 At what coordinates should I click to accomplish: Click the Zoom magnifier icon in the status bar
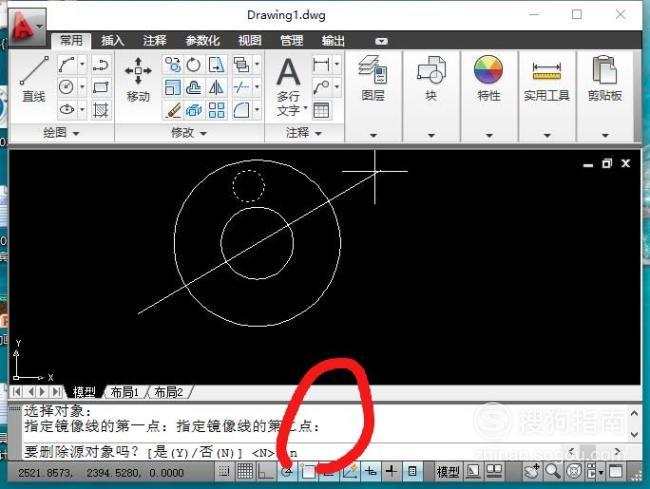point(553,471)
